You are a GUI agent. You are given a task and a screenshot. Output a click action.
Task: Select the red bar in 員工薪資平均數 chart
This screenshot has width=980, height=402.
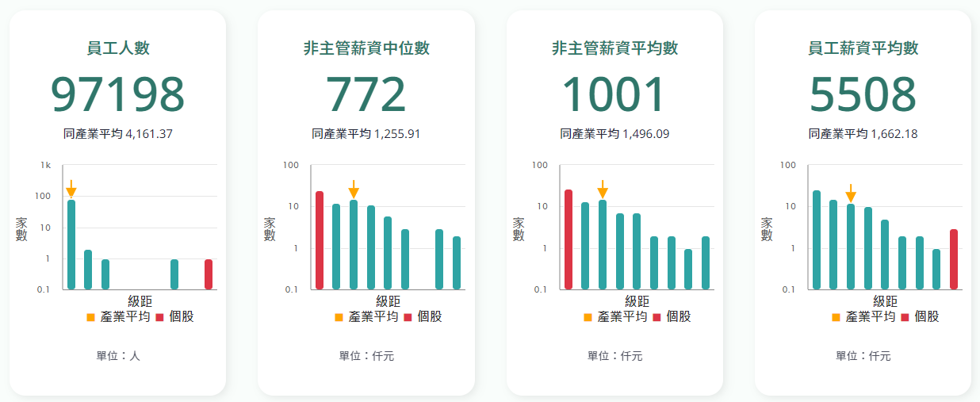[954, 259]
